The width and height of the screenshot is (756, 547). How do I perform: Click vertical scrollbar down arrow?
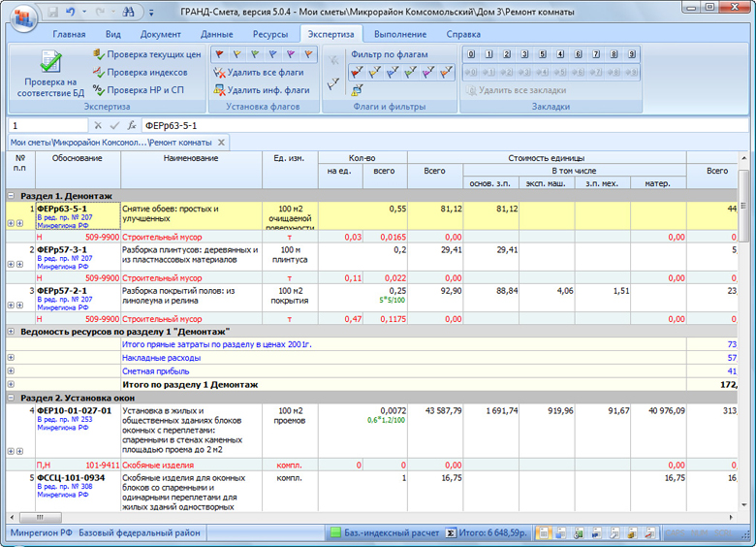(x=743, y=505)
